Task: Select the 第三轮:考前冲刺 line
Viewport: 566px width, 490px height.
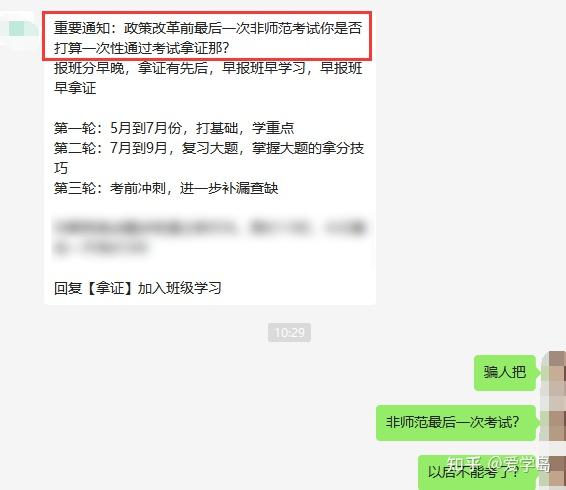Action: (166, 188)
